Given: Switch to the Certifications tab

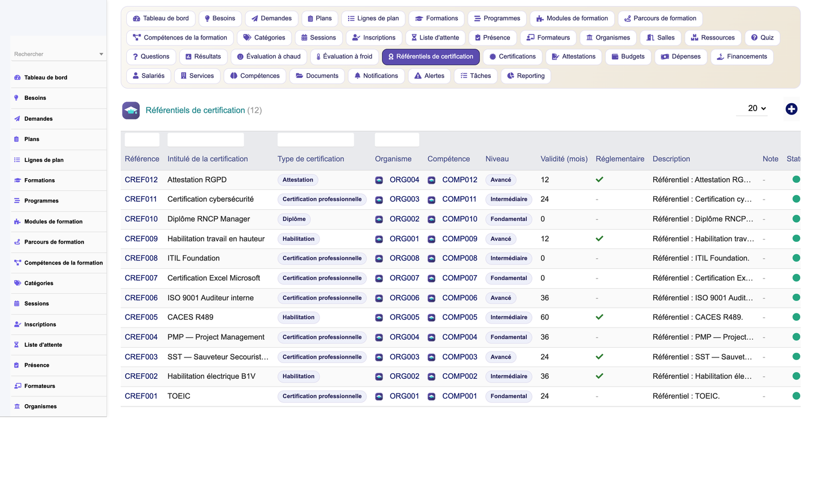Looking at the screenshot, I should (513, 57).
